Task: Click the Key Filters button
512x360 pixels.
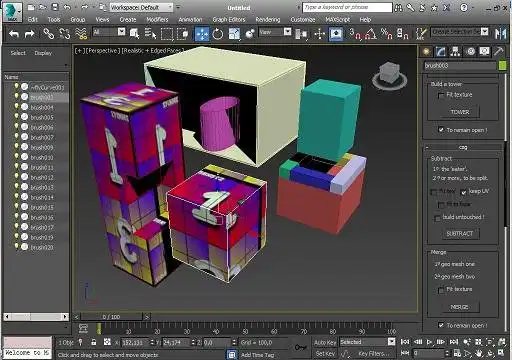Action: pos(373,353)
